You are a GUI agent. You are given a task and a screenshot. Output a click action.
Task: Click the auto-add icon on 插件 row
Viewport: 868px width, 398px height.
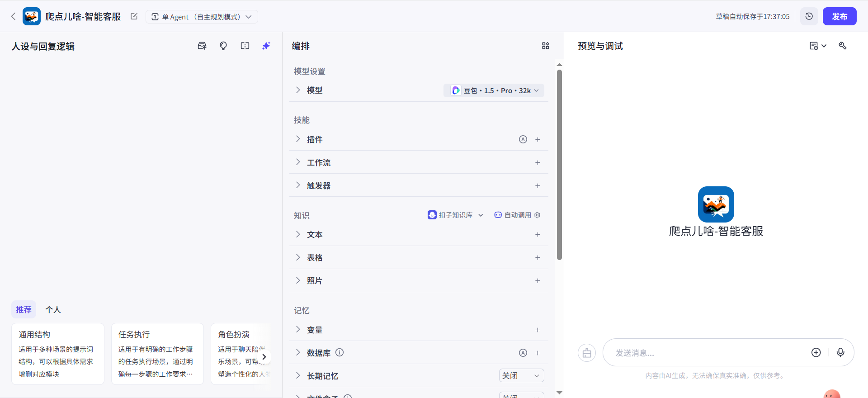(x=523, y=139)
